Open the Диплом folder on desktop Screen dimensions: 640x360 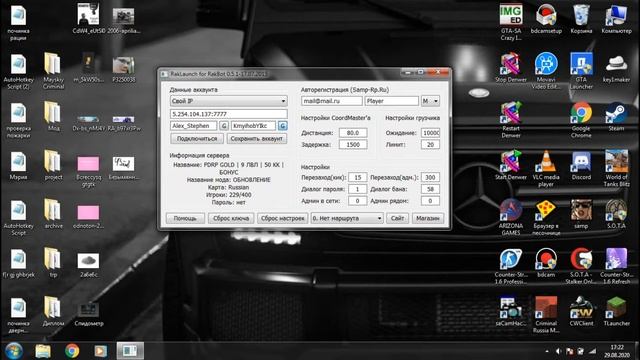coord(53,311)
